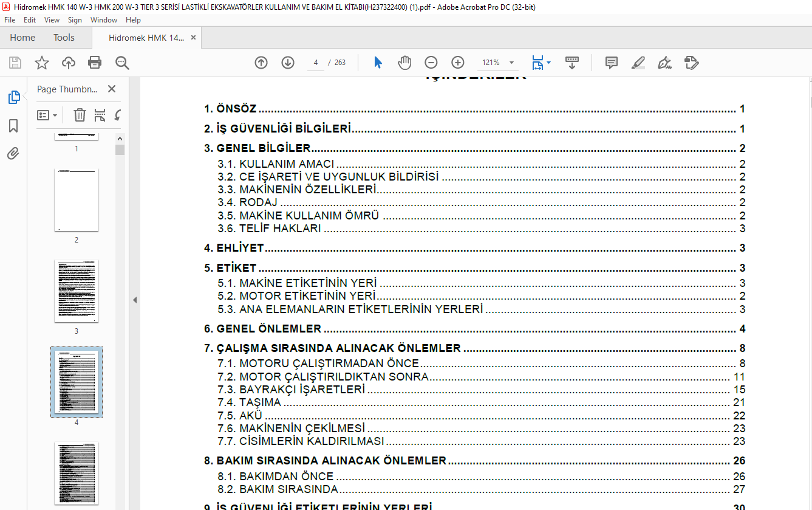Open the Sign document pen icon
This screenshot has width=812, height=510.
coord(664,63)
